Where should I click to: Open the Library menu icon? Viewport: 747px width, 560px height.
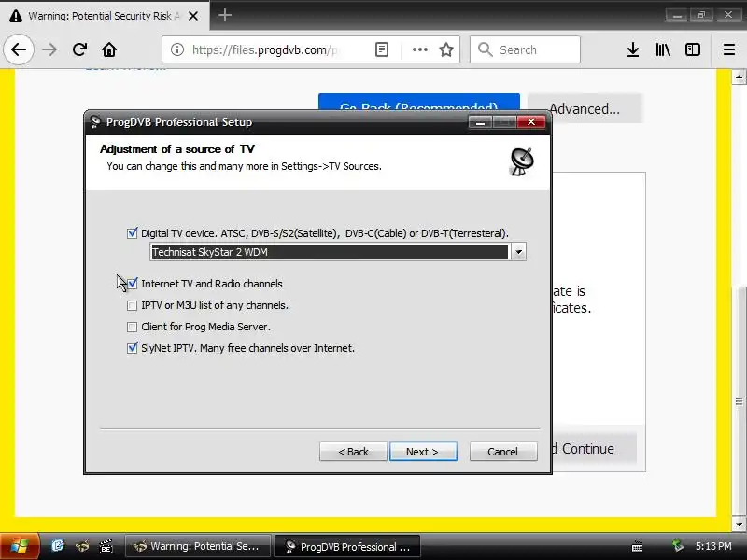663,49
